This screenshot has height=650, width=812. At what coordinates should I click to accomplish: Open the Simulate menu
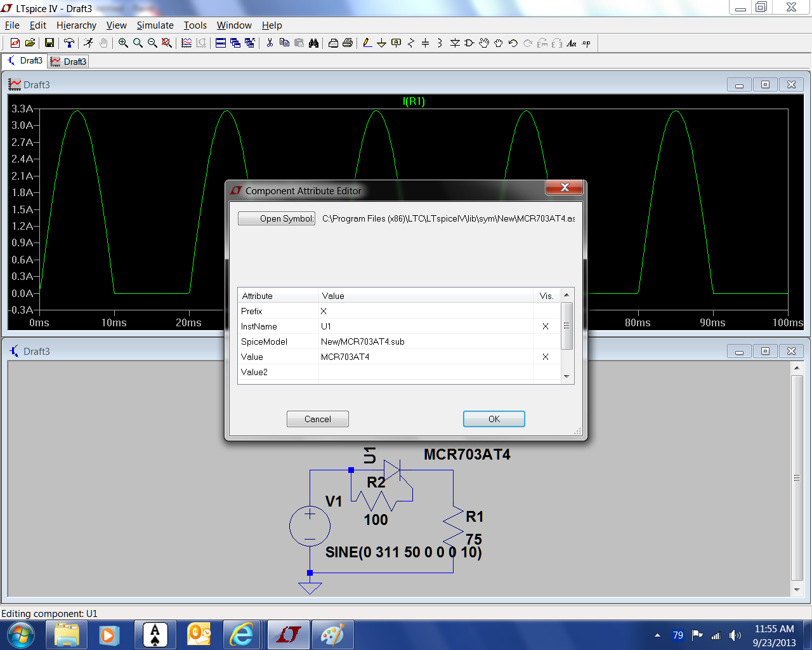(155, 25)
